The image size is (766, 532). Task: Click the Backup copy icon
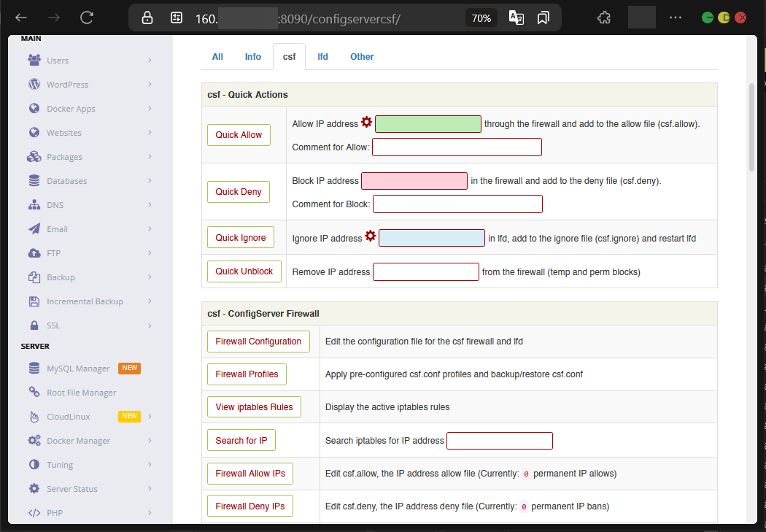pyautogui.click(x=34, y=277)
